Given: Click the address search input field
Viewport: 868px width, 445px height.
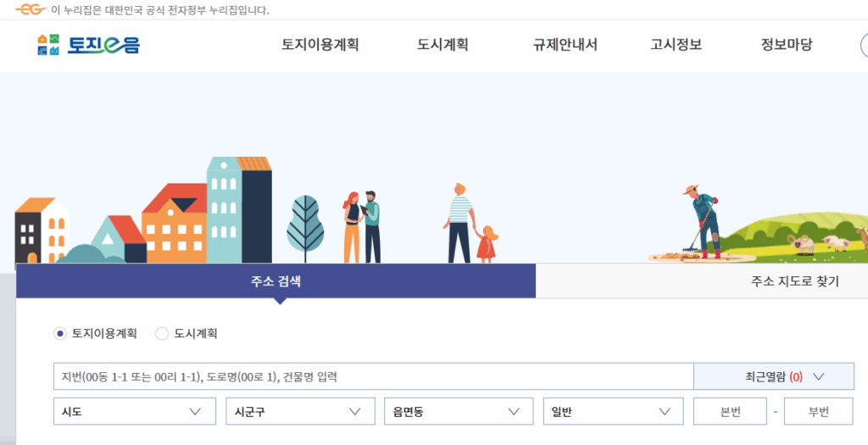Looking at the screenshot, I should [x=374, y=376].
